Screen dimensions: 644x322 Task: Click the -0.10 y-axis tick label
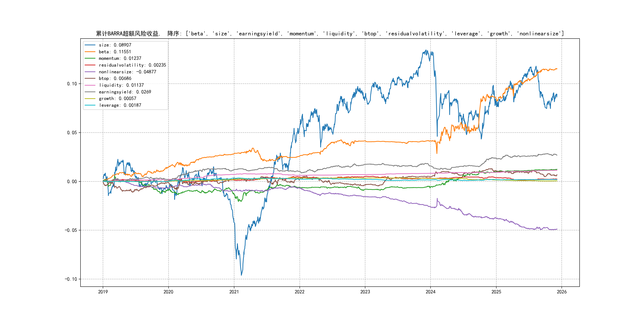click(71, 279)
